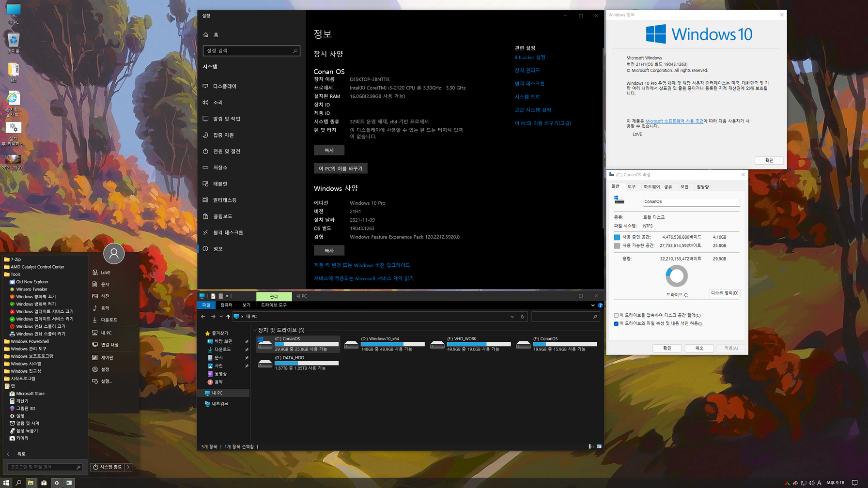Image resolution: width=868 pixels, height=488 pixels.
Task: Open the 보기 ribbon tab
Action: pos(246,305)
